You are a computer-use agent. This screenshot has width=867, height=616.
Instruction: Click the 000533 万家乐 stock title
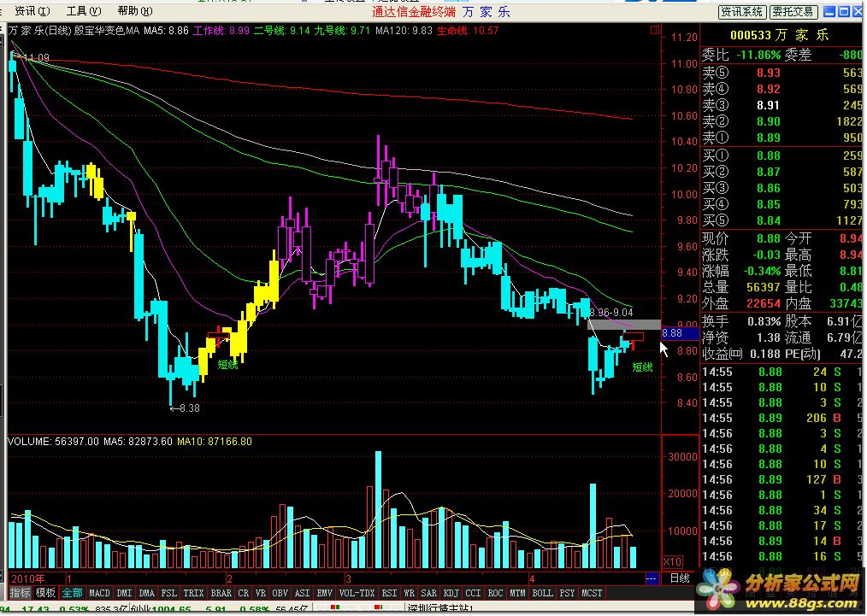tap(780, 35)
